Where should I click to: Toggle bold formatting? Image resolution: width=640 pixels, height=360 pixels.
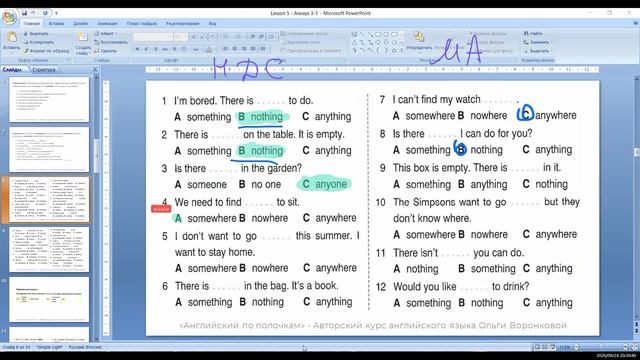click(137, 49)
